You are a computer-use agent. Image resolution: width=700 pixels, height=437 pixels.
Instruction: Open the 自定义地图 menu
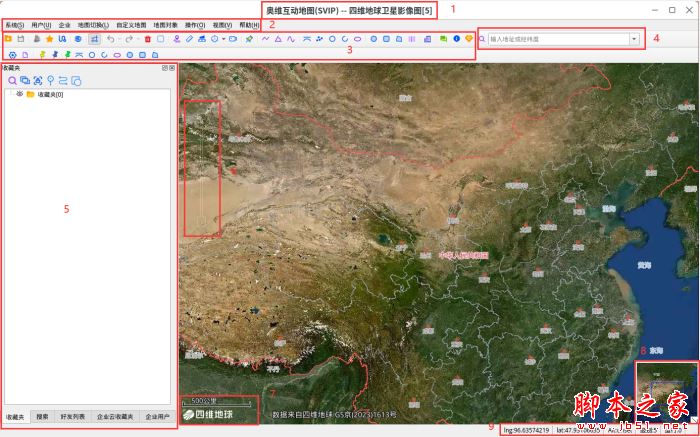(131, 25)
